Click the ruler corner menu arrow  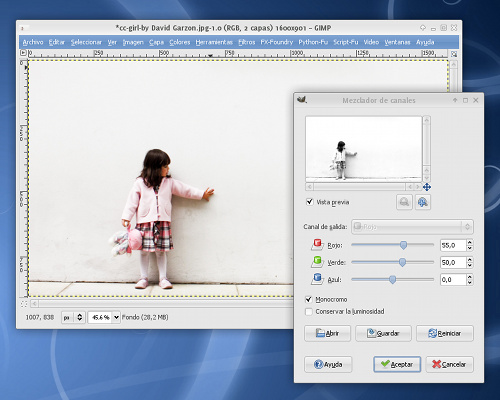pos(23,53)
